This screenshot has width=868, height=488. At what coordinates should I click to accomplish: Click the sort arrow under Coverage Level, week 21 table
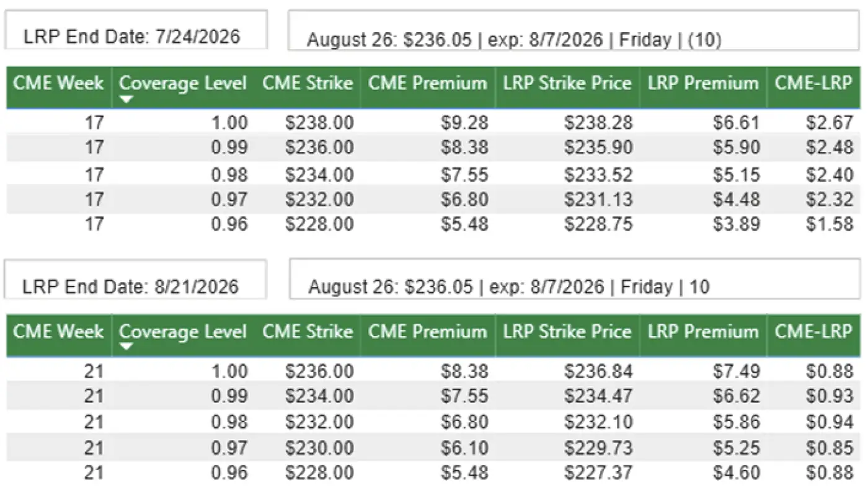tap(126, 347)
